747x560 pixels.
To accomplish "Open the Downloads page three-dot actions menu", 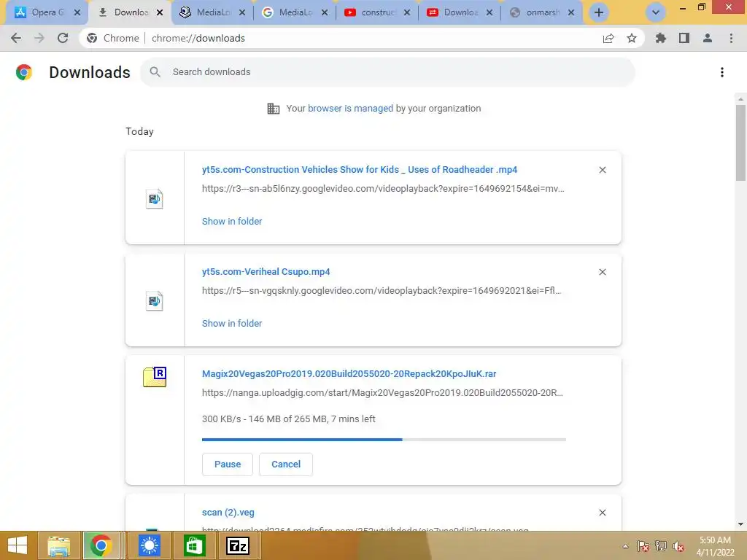I will tap(722, 72).
